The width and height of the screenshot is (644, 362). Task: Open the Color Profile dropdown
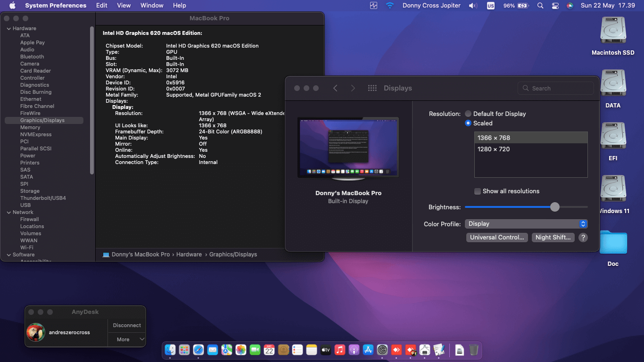(526, 224)
